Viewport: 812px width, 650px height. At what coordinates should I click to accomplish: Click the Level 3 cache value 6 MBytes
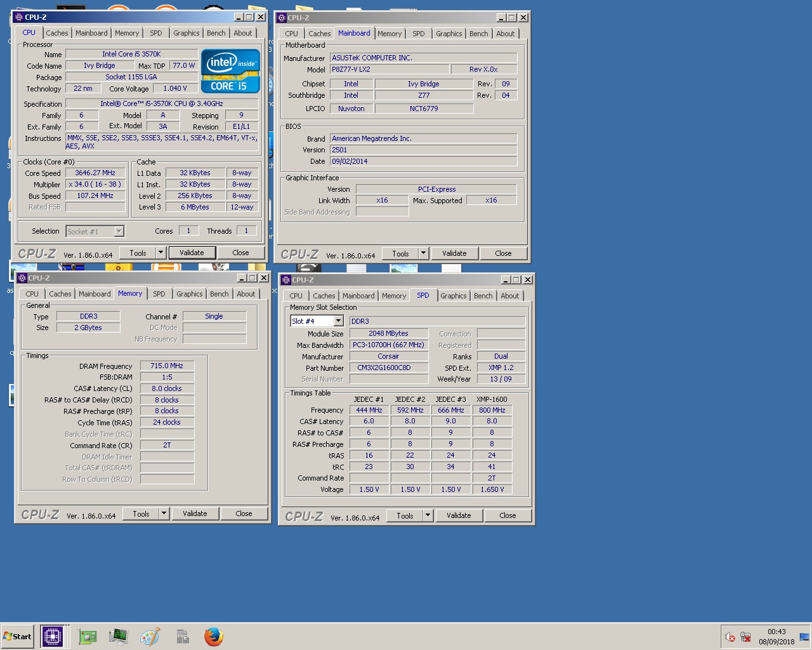195,207
